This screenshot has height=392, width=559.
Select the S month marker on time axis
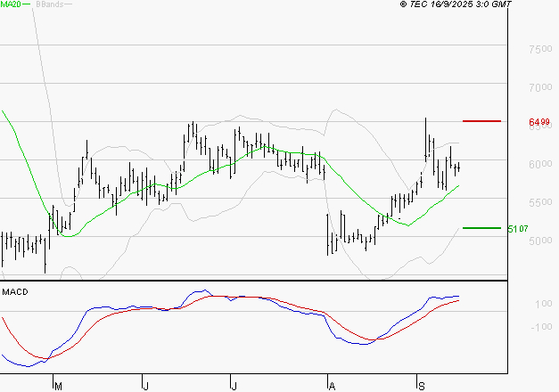click(420, 386)
